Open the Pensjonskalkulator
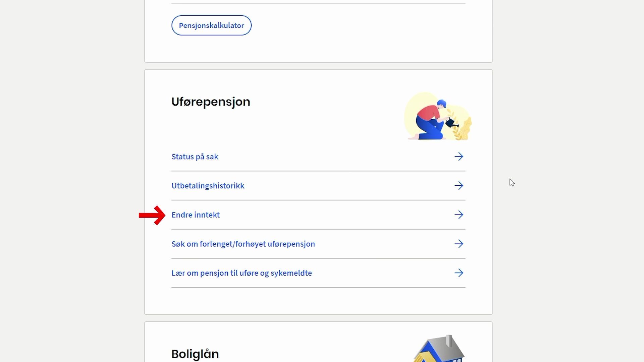The width and height of the screenshot is (644, 362). 211,25
